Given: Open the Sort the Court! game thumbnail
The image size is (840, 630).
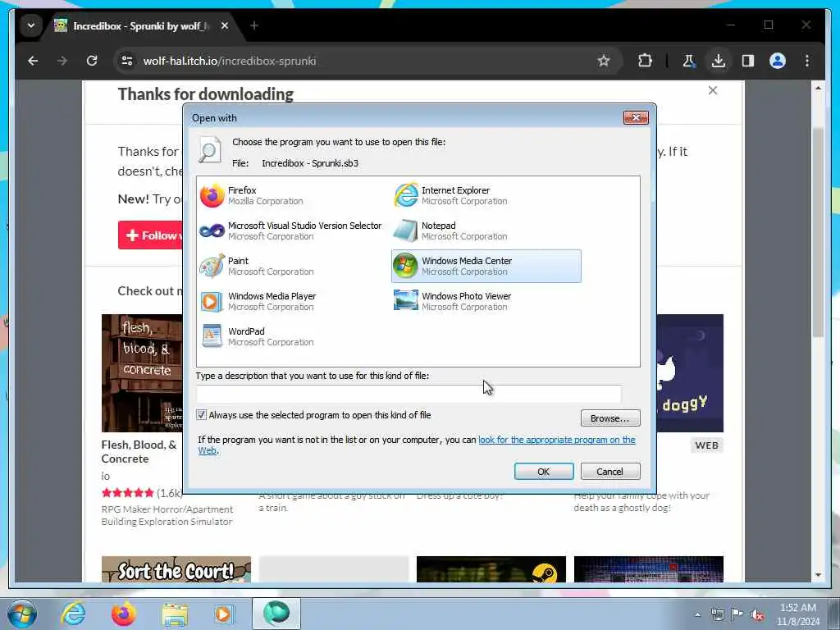Looking at the screenshot, I should (176, 569).
